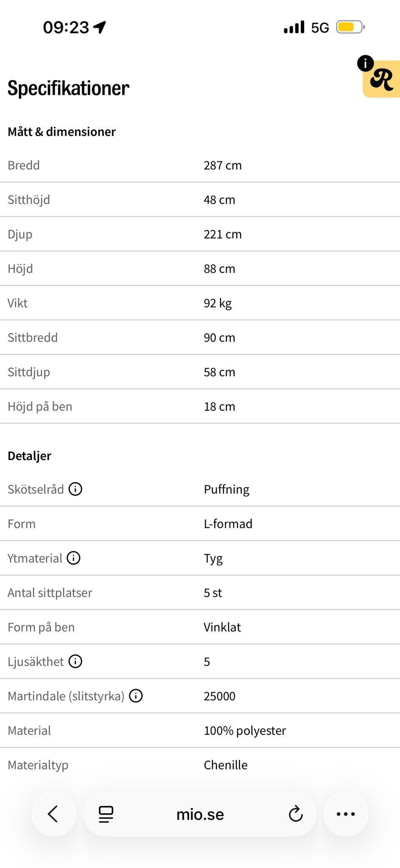Tap the battery indicator in status bar
Viewport: 400px width, 868px height.
[350, 28]
